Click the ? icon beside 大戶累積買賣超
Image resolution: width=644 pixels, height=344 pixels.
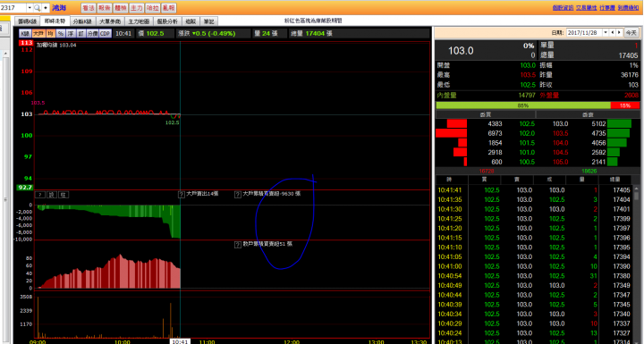coord(237,195)
